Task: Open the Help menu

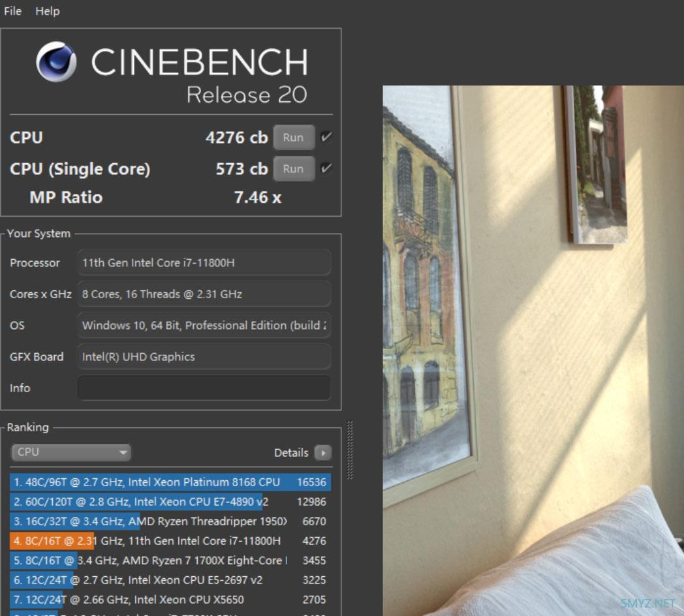Action: pyautogui.click(x=47, y=11)
